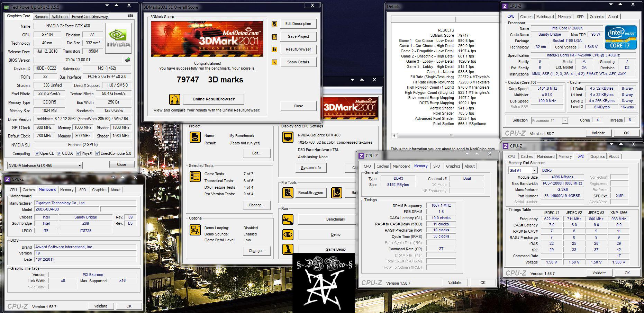The image size is (644, 313).
Task: Click the Demo eye icon
Action: tap(288, 235)
